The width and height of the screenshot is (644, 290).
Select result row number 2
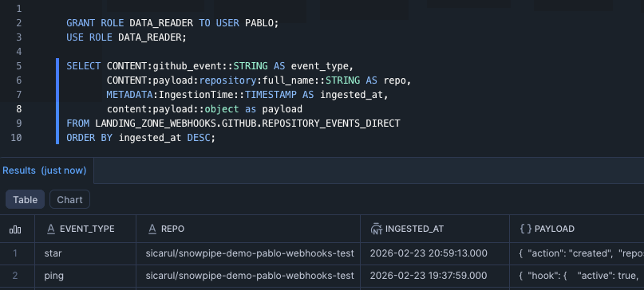15,276
